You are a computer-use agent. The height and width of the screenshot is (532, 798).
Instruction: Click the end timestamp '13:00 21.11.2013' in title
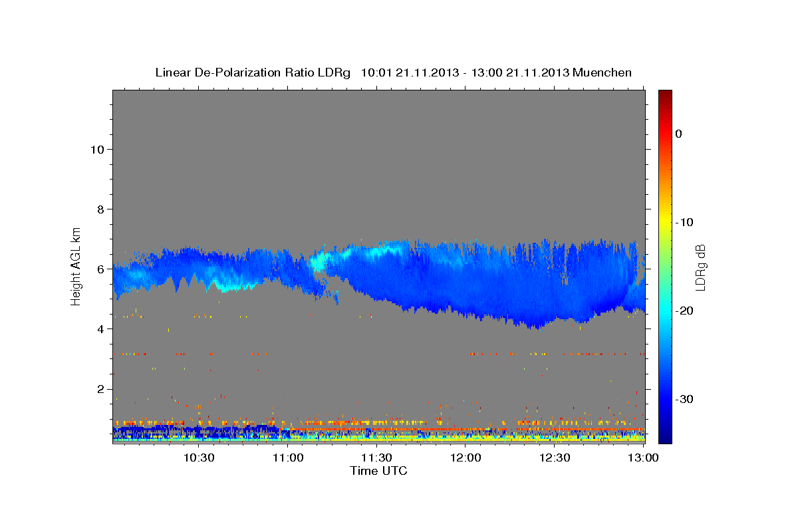coord(520,72)
